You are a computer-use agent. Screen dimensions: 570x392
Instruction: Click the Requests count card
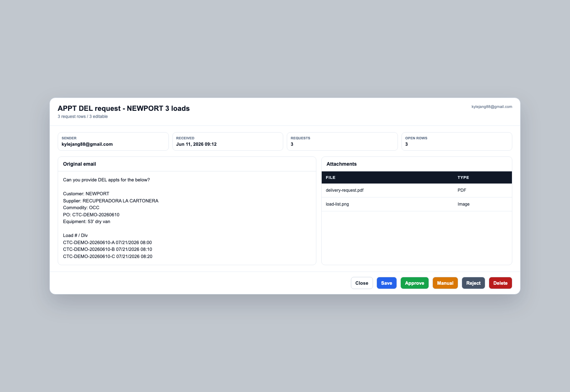pos(342,141)
